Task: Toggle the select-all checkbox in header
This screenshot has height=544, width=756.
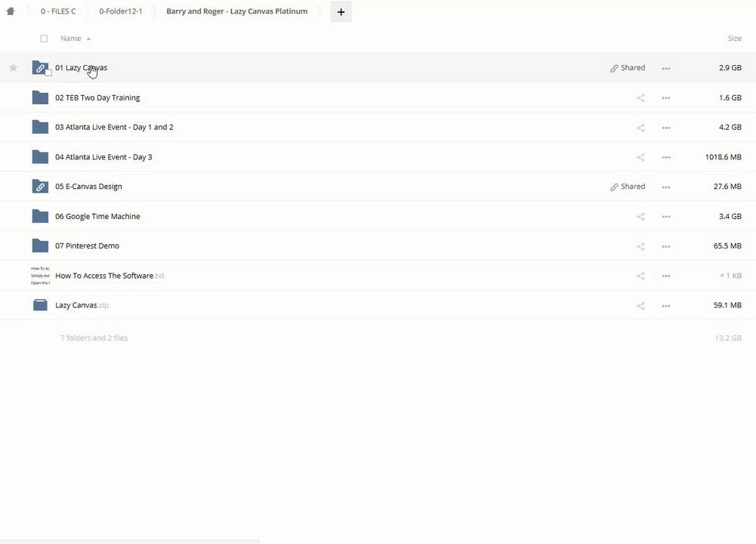Action: tap(44, 39)
